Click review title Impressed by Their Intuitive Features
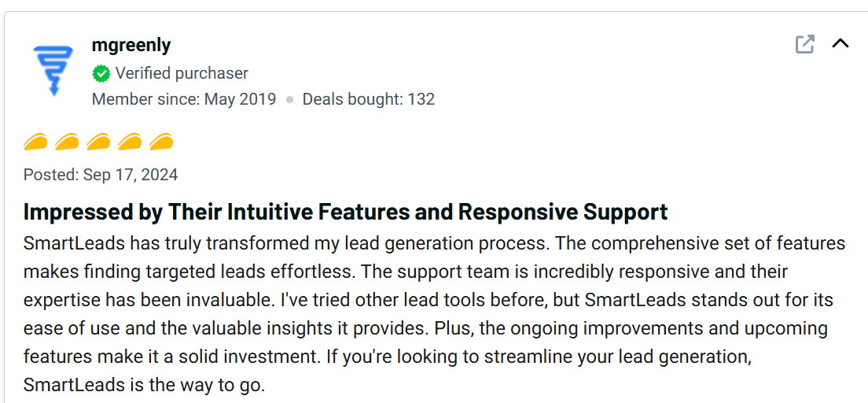 click(x=345, y=212)
